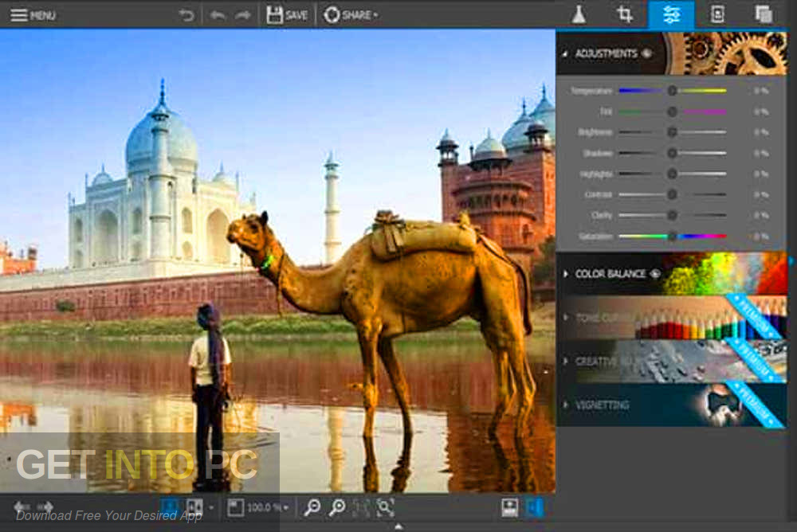Viewport: 797px width, 532px height.
Task: Expand the Vignetting section
Action: 602,405
